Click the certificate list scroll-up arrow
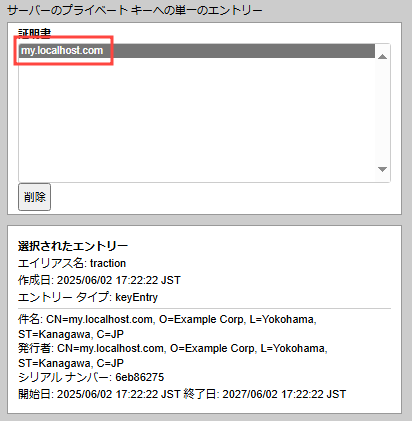 click(382, 57)
